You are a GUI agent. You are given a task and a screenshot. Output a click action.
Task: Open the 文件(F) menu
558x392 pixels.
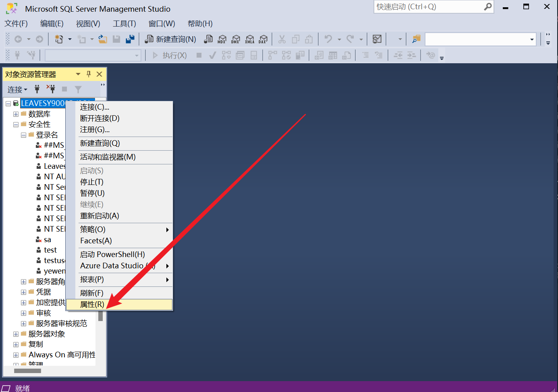[16, 23]
